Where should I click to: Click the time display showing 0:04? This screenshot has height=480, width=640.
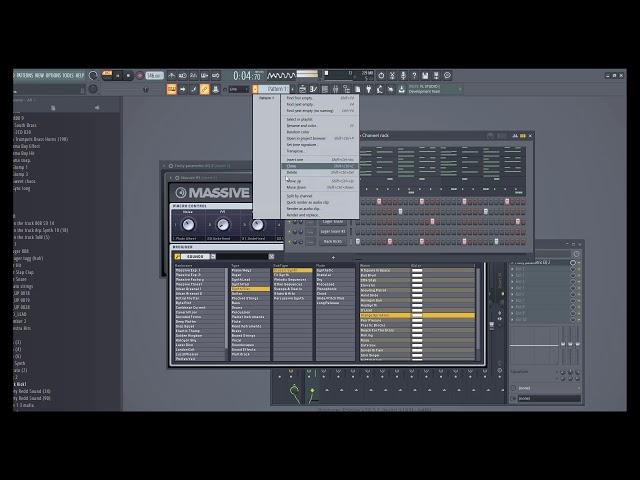point(247,75)
